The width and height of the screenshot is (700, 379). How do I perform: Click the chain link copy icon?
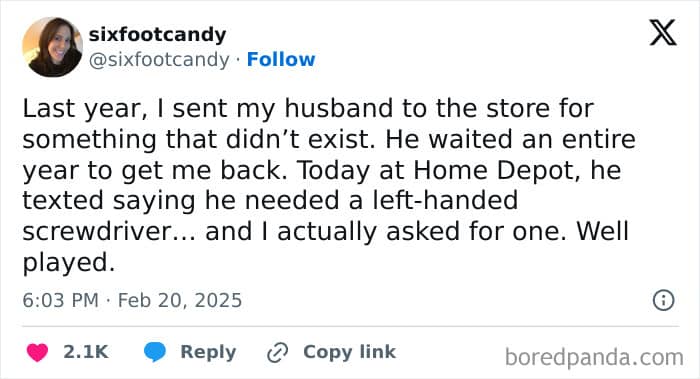pyautogui.click(x=277, y=353)
